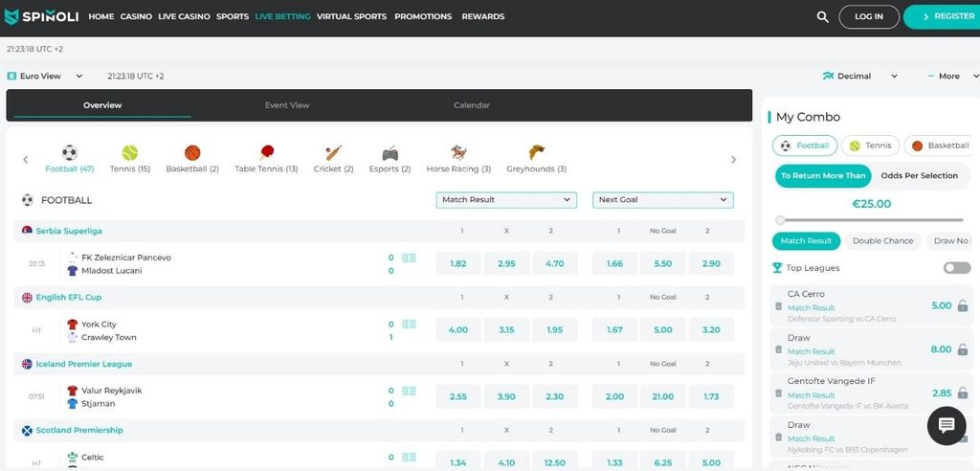Select To Return More Than option

[x=823, y=176]
